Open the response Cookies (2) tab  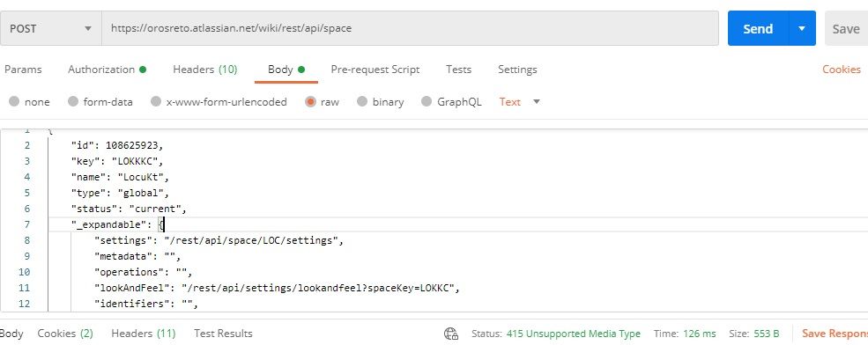click(x=65, y=334)
